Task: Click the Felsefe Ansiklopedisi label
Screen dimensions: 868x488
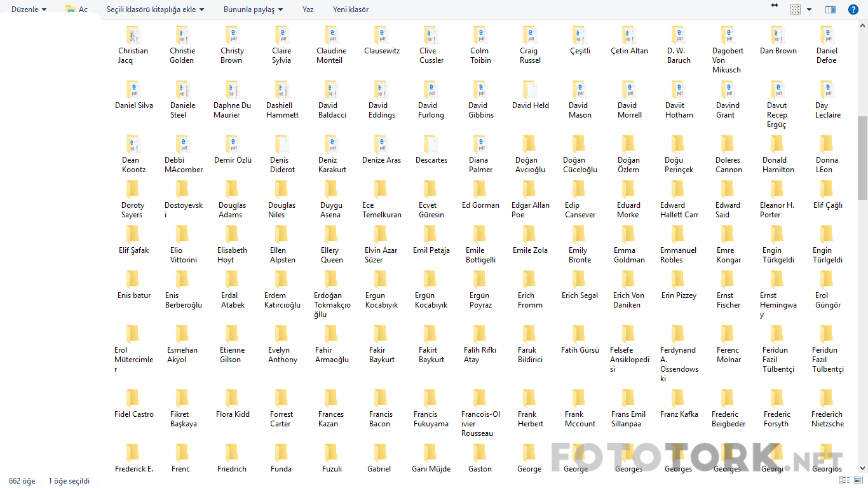Action: point(628,360)
